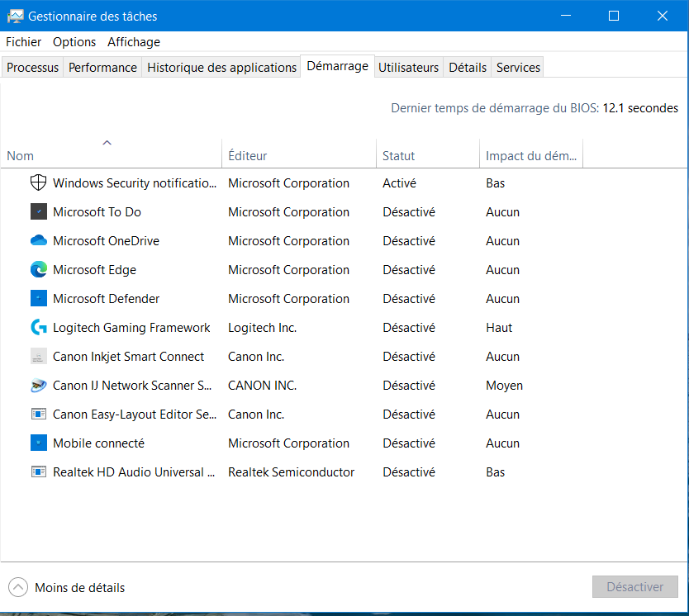Click the Moins de détails label
This screenshot has height=616, width=689.
[x=79, y=587]
